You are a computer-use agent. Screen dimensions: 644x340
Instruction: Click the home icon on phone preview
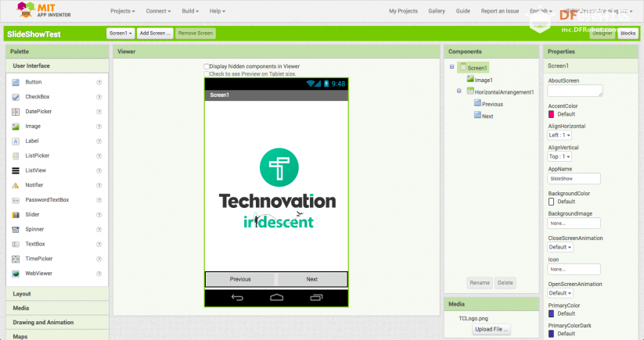[x=276, y=297]
